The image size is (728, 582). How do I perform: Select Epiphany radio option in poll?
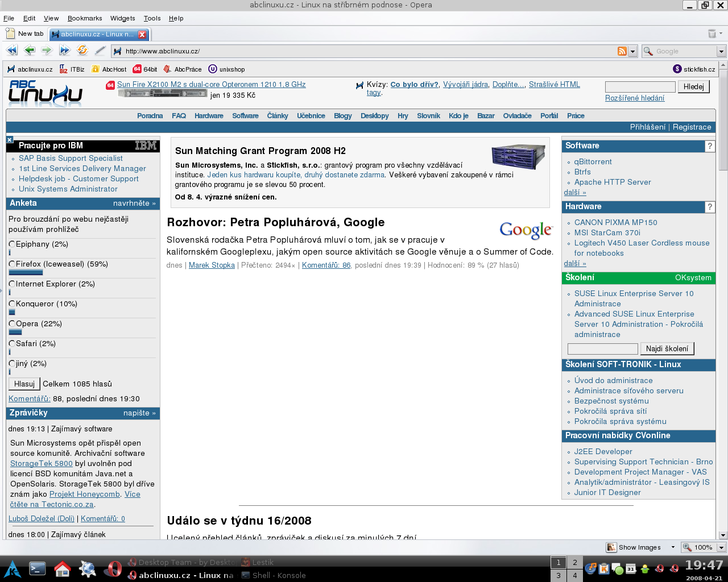[x=12, y=244]
